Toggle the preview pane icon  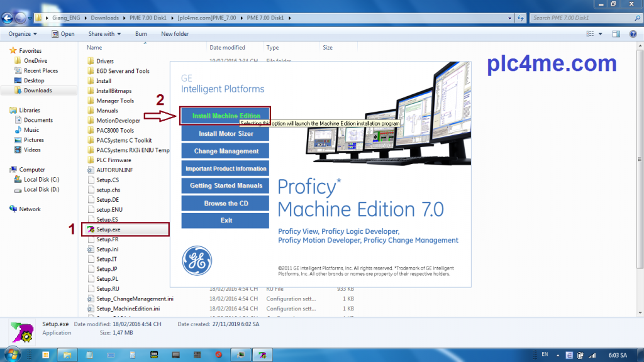point(616,34)
